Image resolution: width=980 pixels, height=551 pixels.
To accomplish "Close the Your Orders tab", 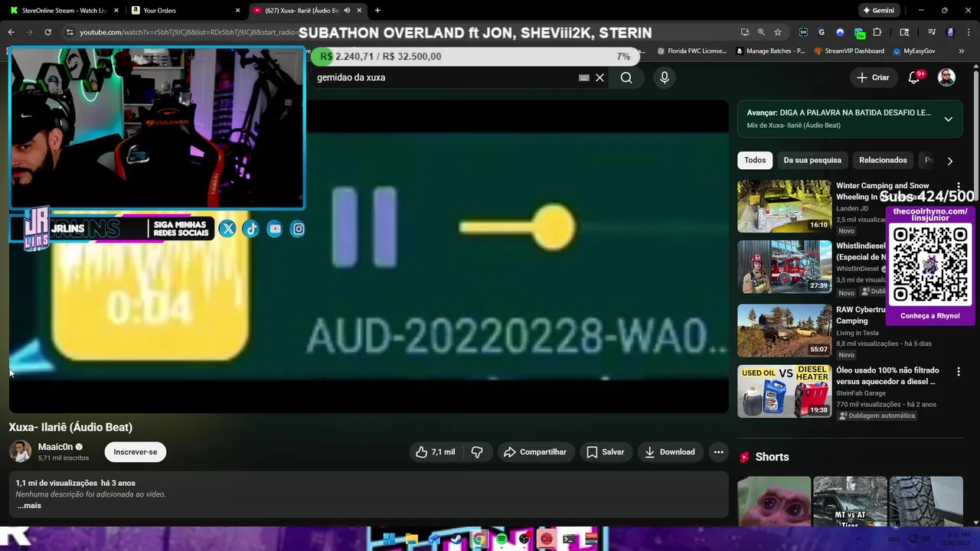I will (237, 10).
